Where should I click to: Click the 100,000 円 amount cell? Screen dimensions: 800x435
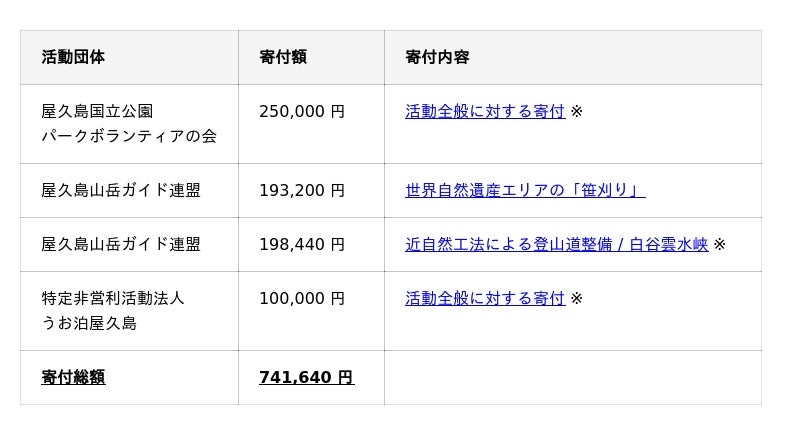click(x=302, y=298)
